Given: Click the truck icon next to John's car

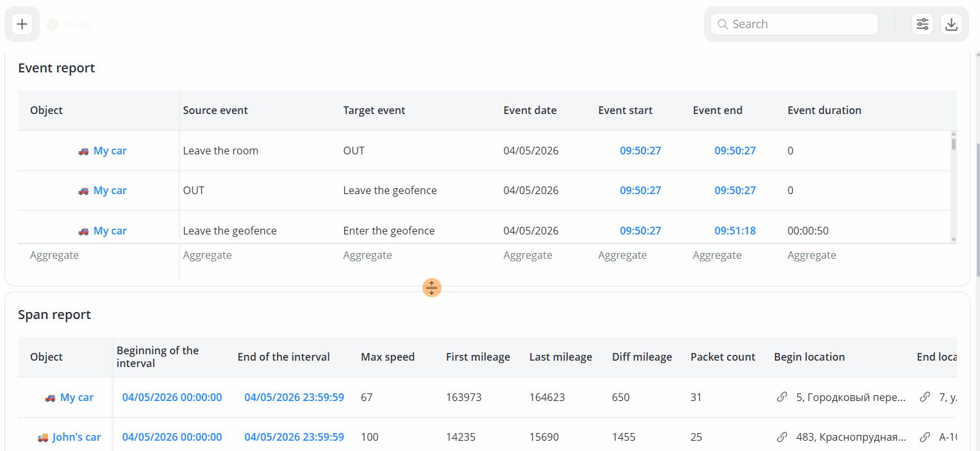Looking at the screenshot, I should pos(43,438).
